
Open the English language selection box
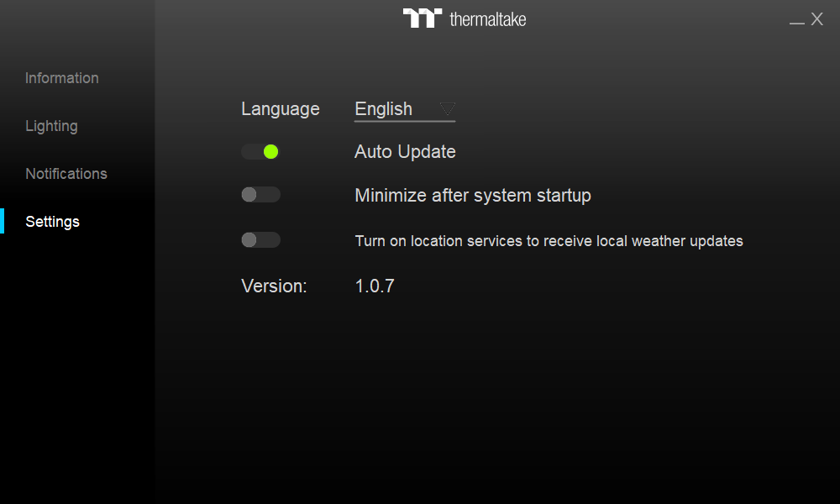(405, 109)
